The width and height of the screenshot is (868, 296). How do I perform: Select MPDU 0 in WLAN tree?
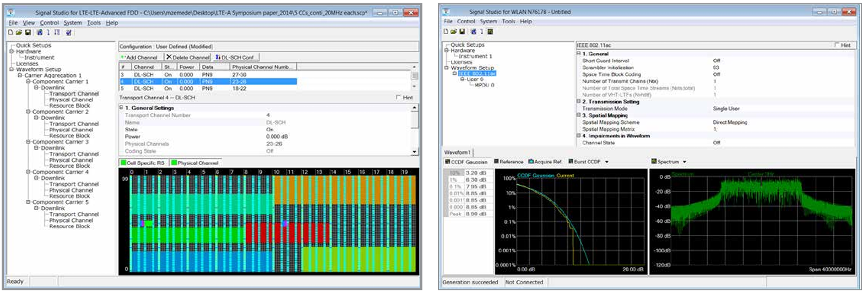[x=485, y=85]
